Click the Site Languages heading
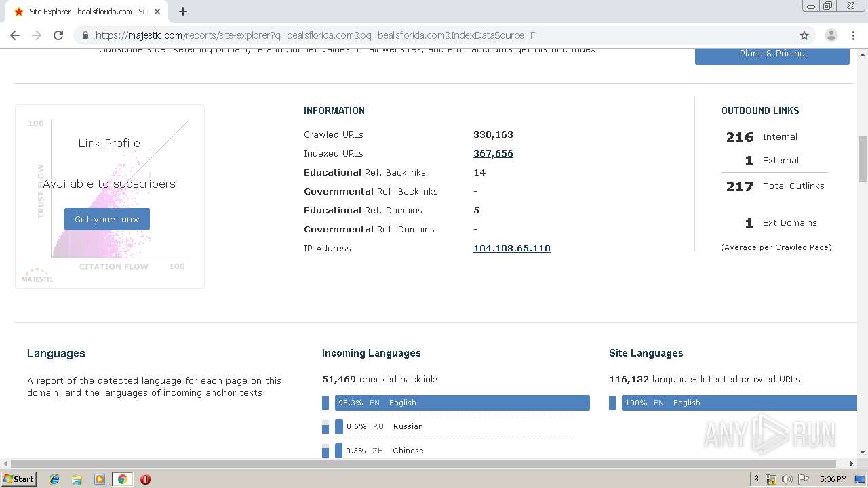The height and width of the screenshot is (488, 868). coord(646,353)
